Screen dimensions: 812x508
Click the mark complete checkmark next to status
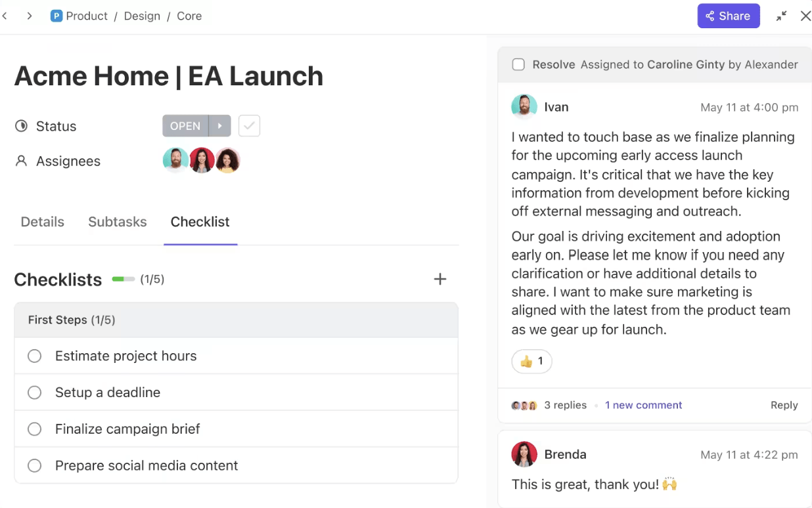(249, 125)
